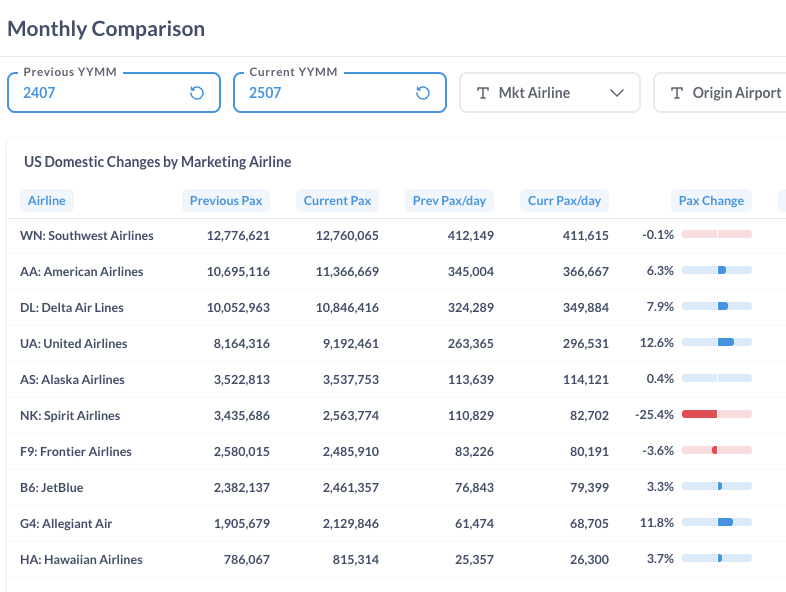Open the Origin Airport filter
This screenshot has width=786, height=592.
pos(720,93)
